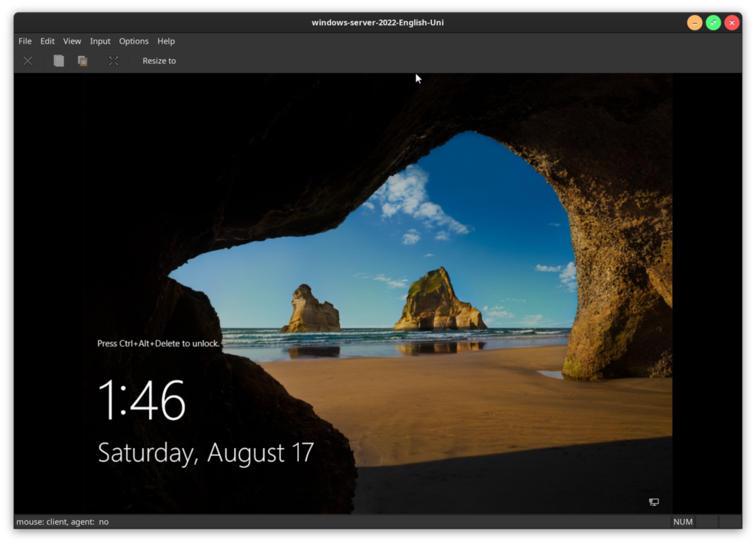This screenshot has height=544, width=756.
Task: Minimize the viewer with the orange button
Action: coord(695,22)
